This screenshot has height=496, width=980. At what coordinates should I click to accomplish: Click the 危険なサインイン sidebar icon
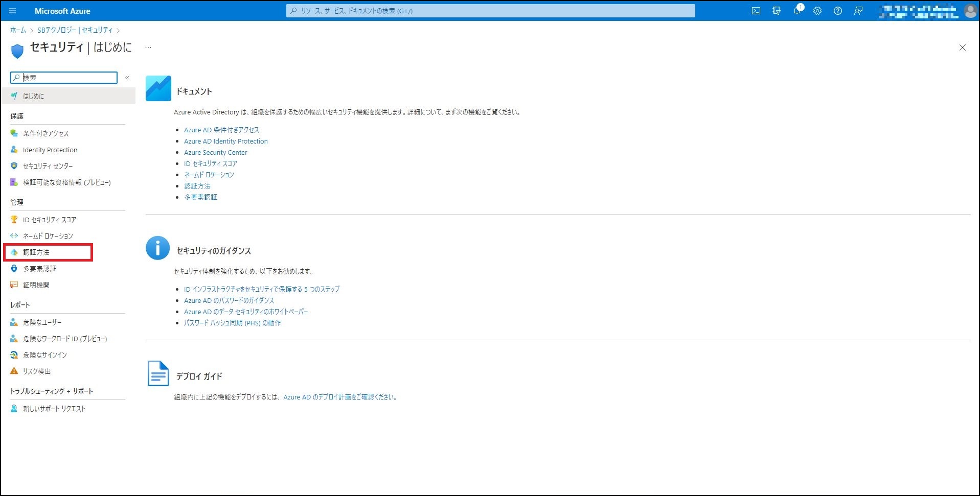point(14,355)
